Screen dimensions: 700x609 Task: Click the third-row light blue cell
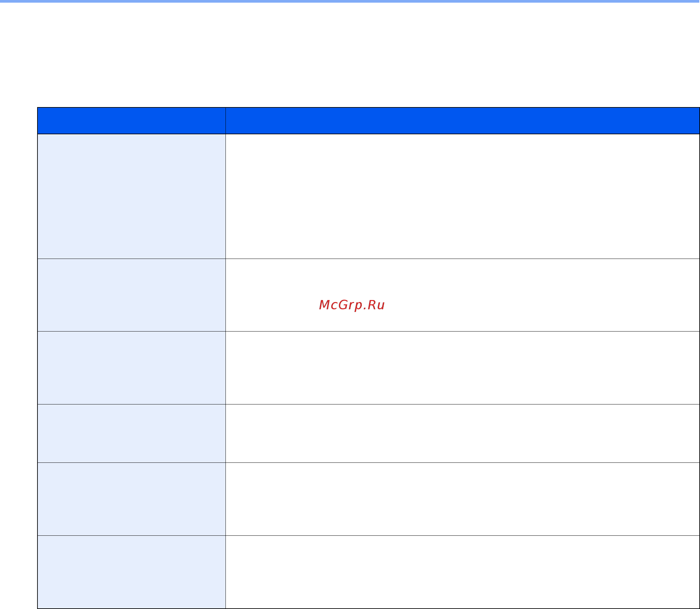coord(131,368)
